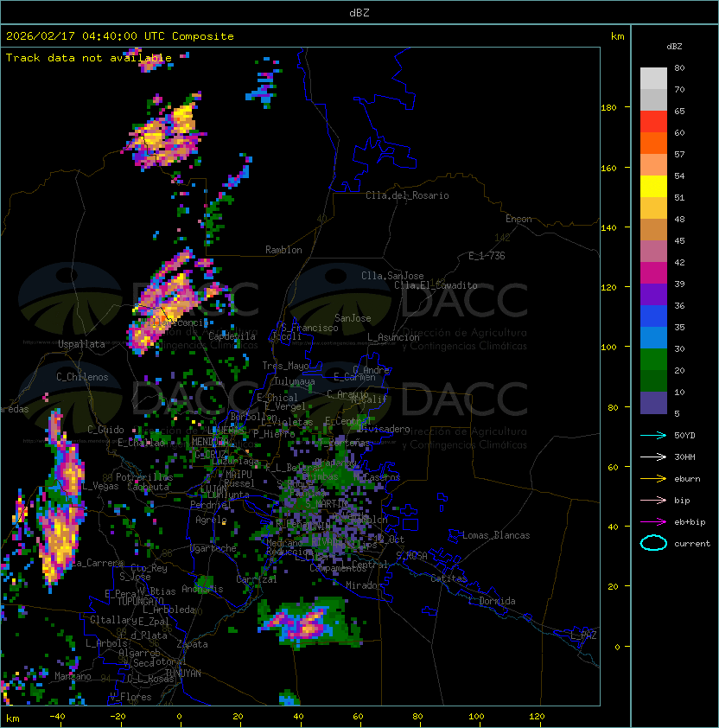Click the 'Cacheuta' map label
Screen dimensions: 719x728
(148, 487)
